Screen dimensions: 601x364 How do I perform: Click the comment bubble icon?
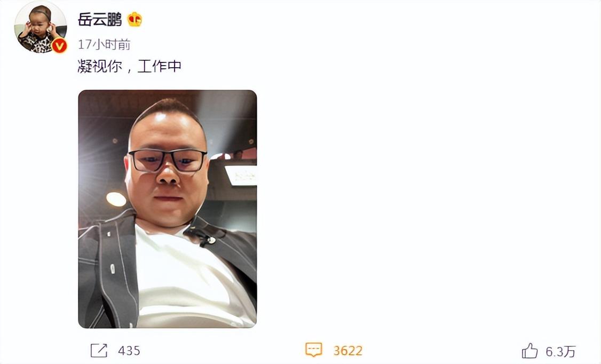(313, 350)
